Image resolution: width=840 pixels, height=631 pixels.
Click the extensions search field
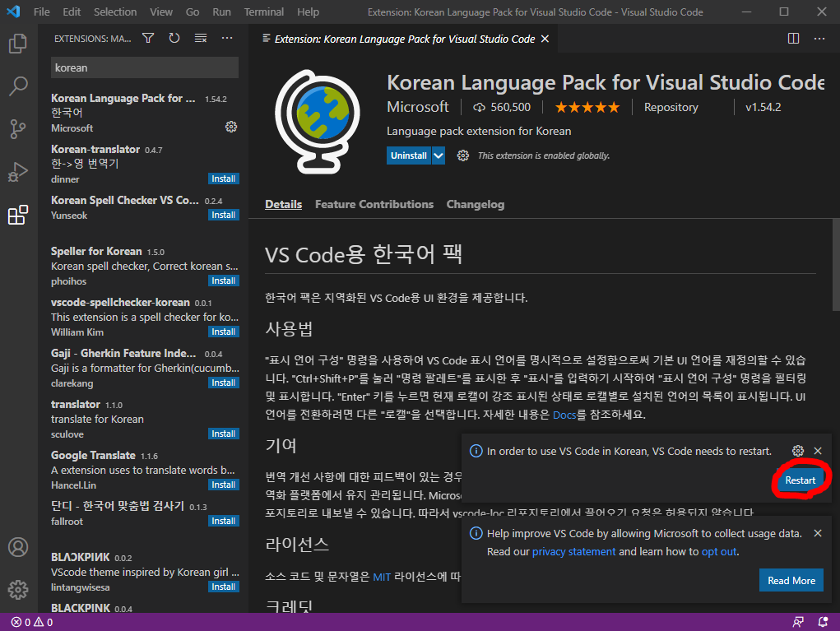coord(145,67)
